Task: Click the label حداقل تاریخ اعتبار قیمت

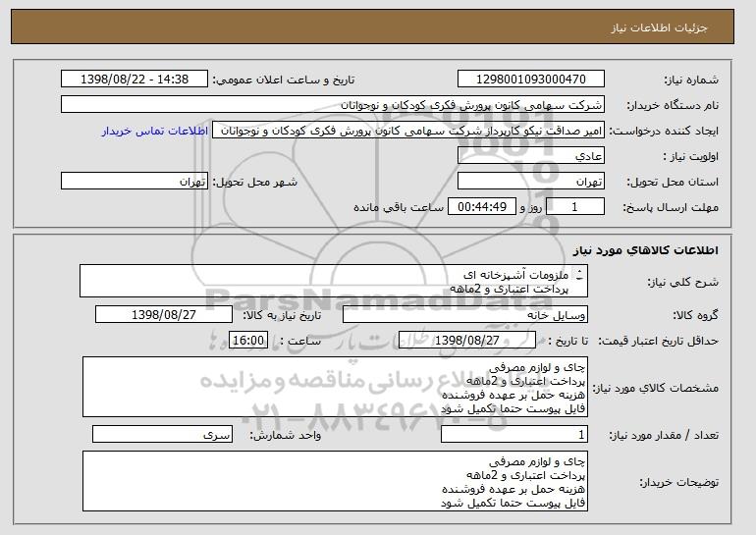Action: [x=658, y=341]
